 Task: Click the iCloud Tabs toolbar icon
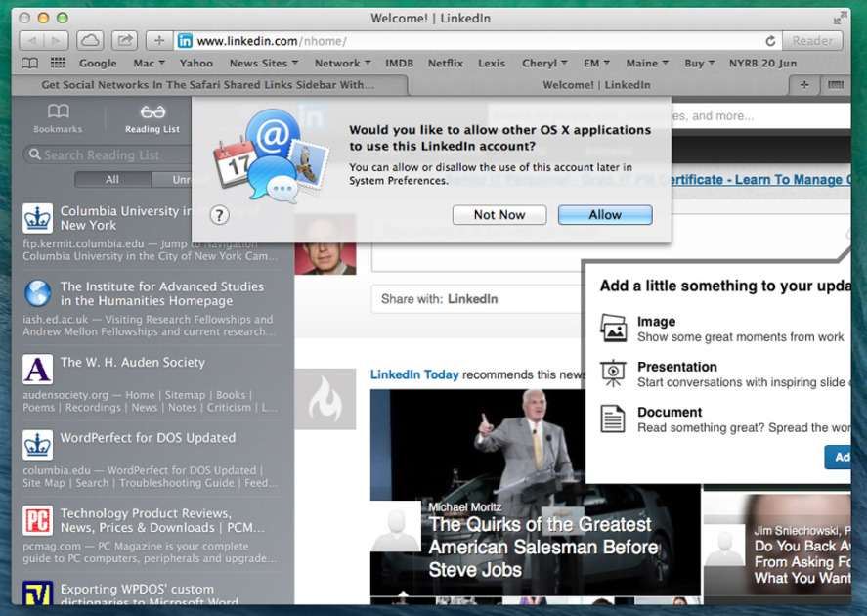point(90,41)
